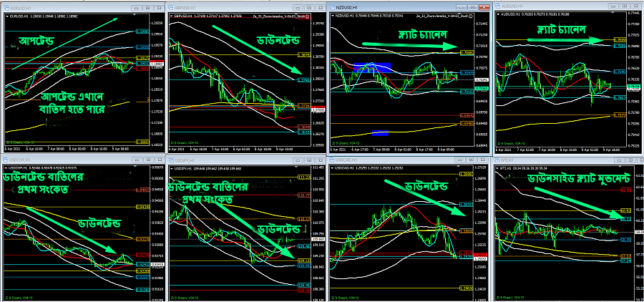Click the GBPUSD,H1 chart window icon

click(171, 7)
